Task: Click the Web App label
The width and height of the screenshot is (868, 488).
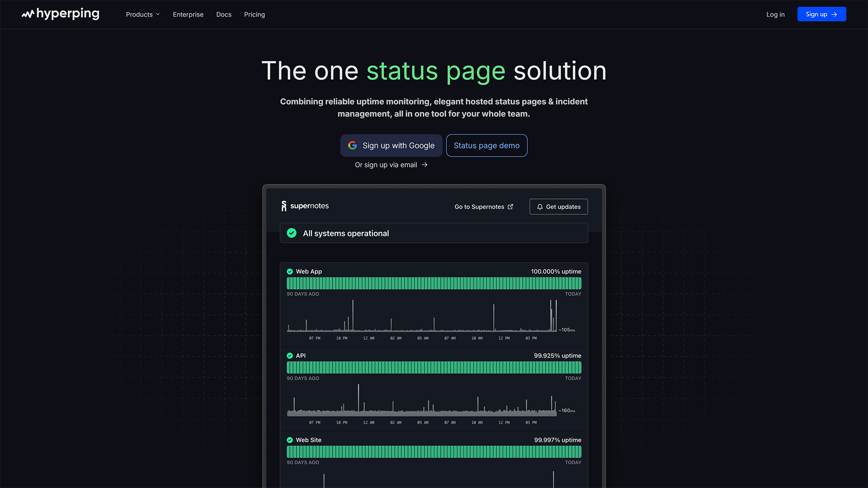Action: [309, 272]
